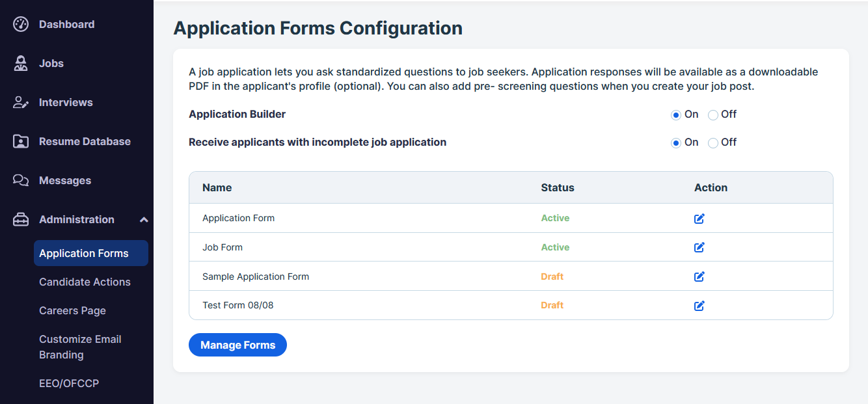
Task: Open Customize Email Branding
Action: (80, 347)
